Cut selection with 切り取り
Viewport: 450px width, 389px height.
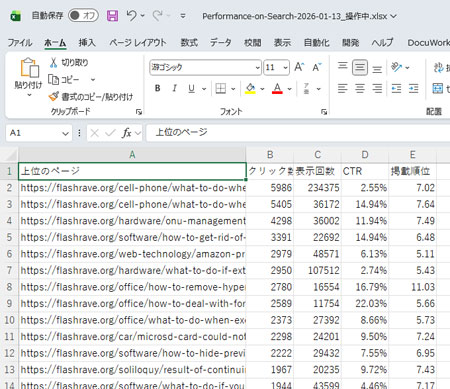coord(69,62)
